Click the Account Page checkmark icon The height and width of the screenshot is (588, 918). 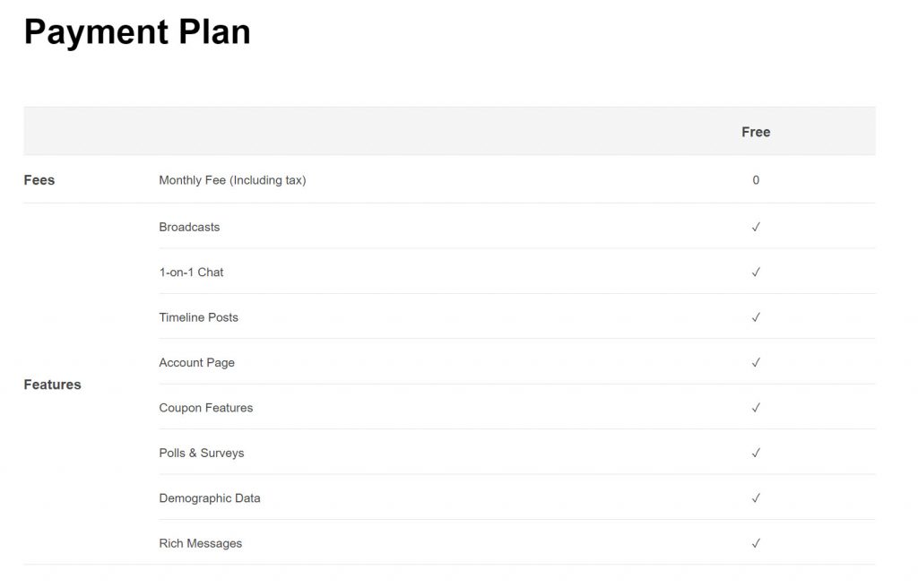tap(756, 362)
